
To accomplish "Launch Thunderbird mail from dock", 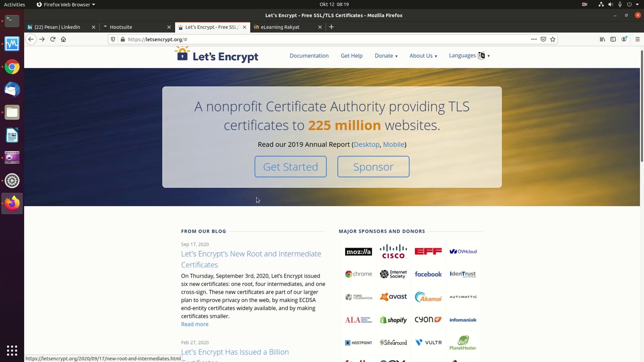I will coord(12,89).
